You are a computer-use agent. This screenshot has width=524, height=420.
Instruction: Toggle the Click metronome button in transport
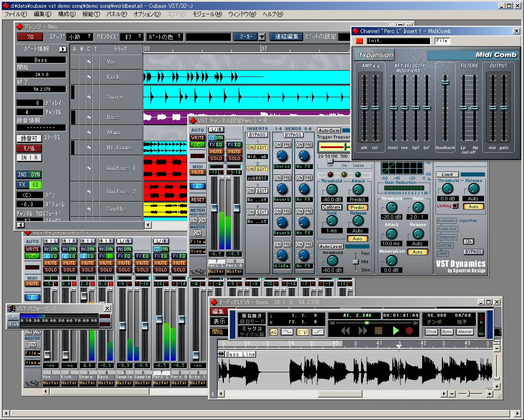coord(431,332)
